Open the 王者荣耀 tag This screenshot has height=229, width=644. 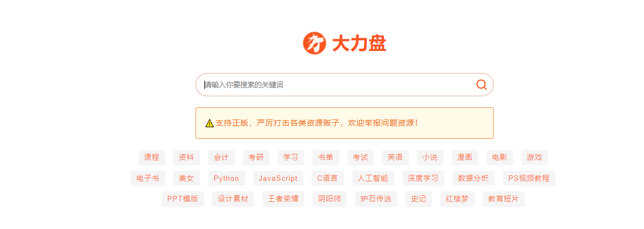[283, 199]
